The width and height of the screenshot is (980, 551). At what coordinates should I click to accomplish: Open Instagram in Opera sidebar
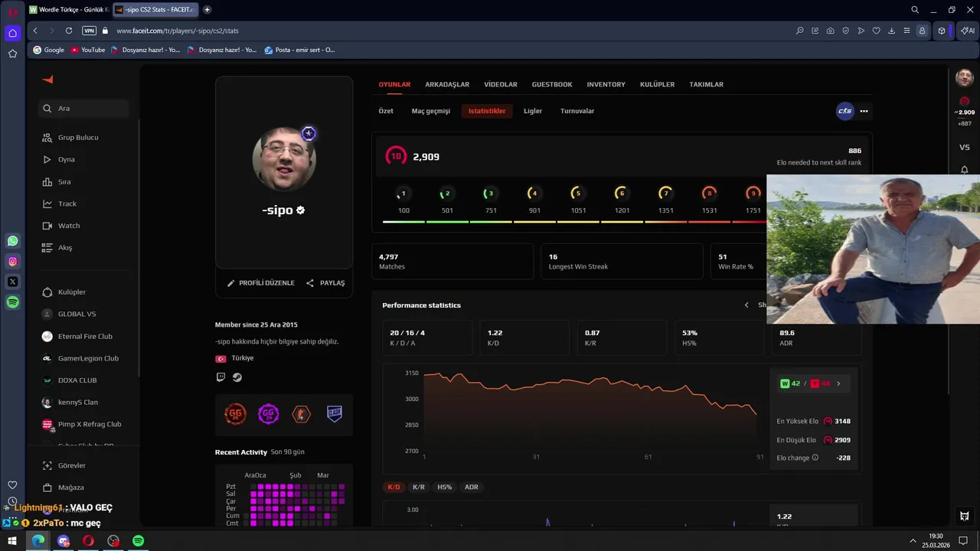(x=12, y=262)
